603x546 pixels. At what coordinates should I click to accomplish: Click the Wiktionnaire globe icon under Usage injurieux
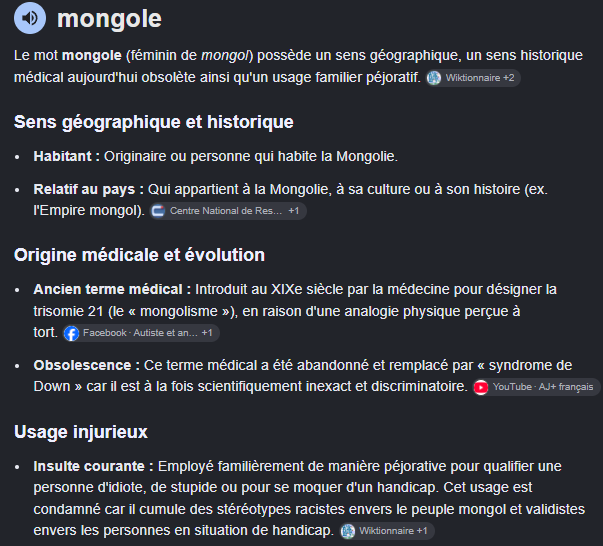click(348, 531)
